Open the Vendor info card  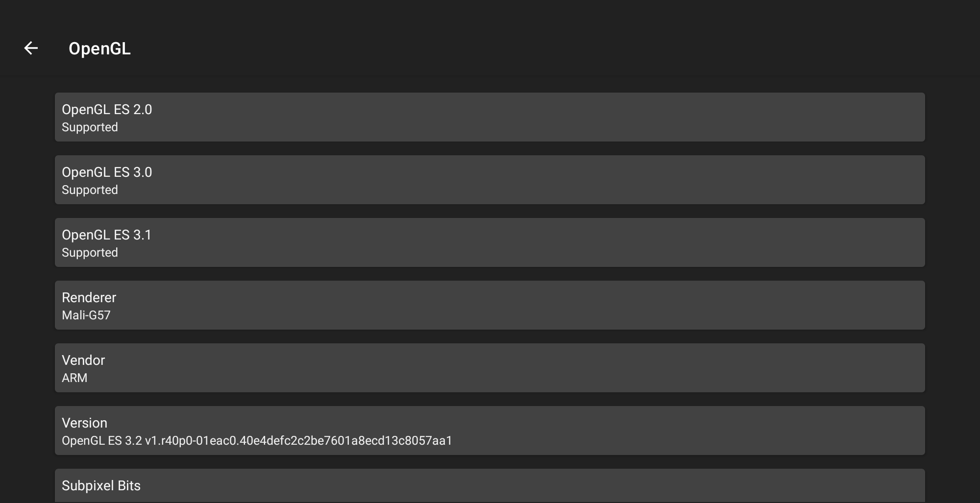click(490, 368)
